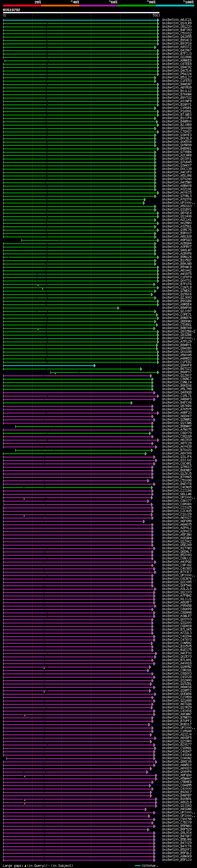Click the cyan ~100% identity legend bar
The width and height of the screenshot is (197, 868).
(175, 6)
